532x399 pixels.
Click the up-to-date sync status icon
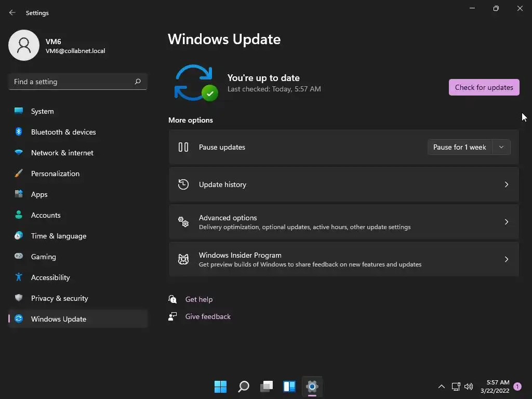196,83
